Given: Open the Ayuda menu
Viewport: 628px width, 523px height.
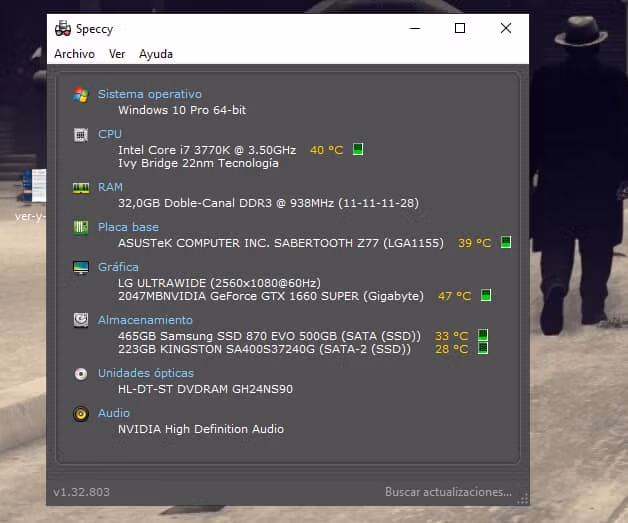Looking at the screenshot, I should pos(156,54).
